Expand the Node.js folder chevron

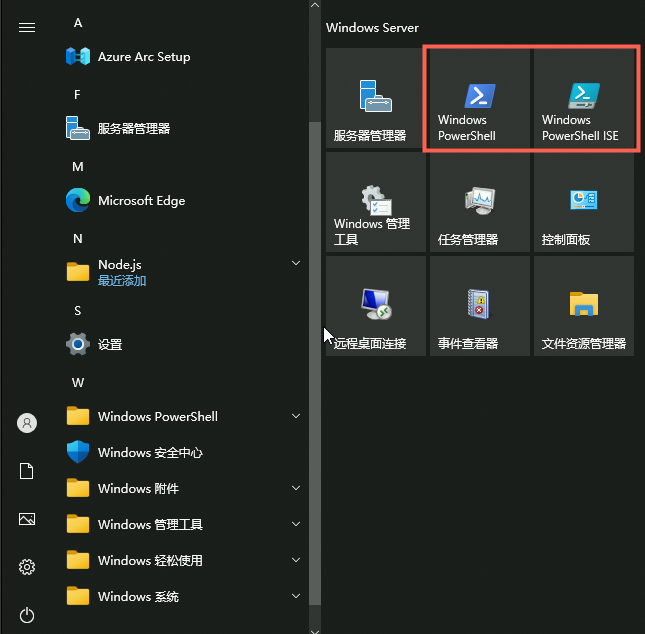[296, 263]
